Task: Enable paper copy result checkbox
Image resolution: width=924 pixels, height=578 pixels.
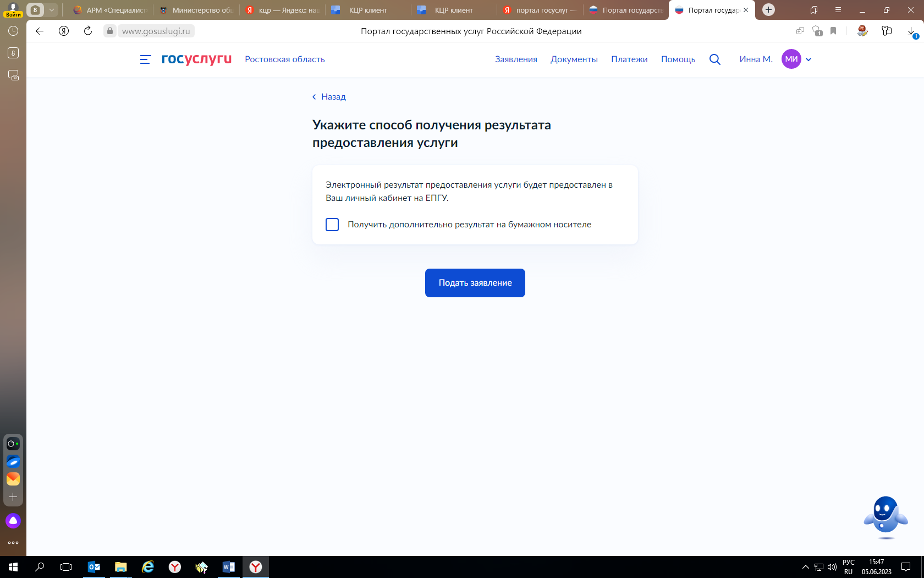Action: [x=332, y=225]
